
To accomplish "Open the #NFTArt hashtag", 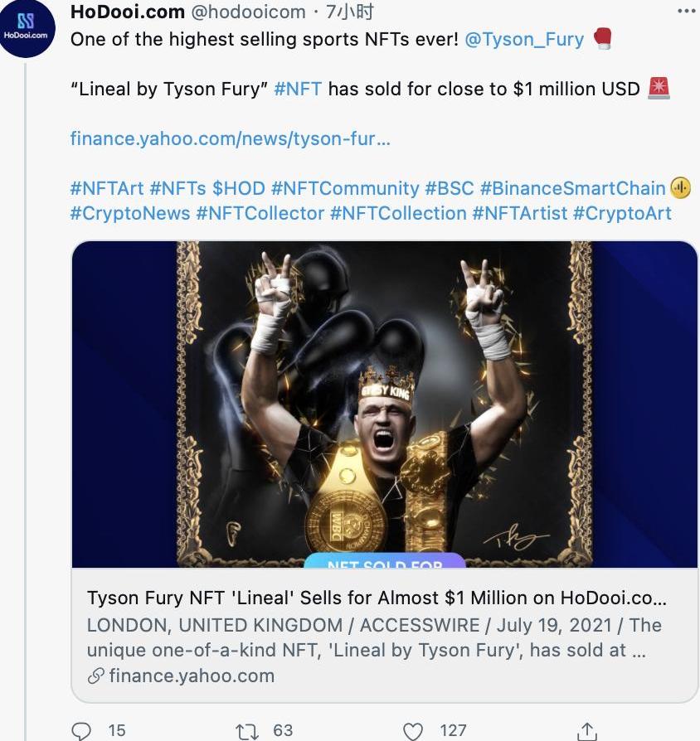I will (107, 188).
